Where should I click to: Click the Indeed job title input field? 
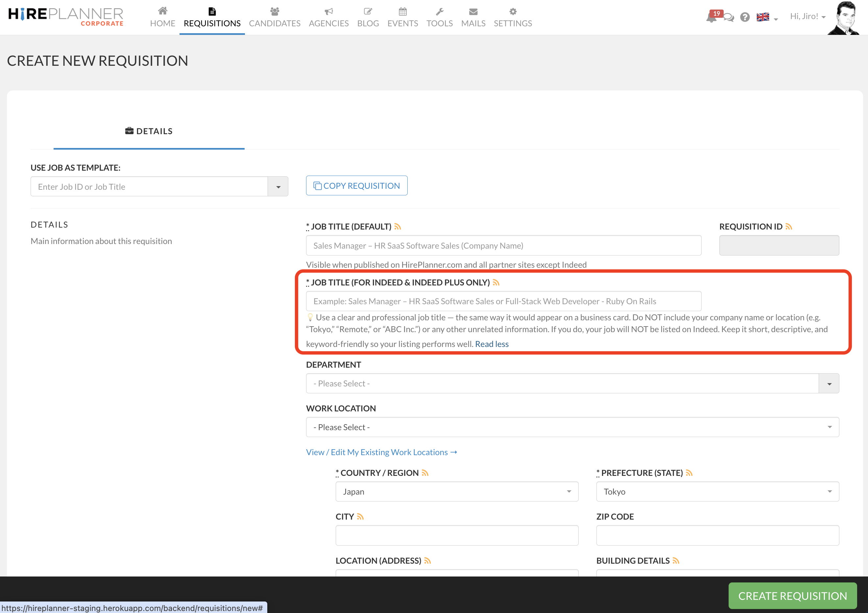[503, 301]
